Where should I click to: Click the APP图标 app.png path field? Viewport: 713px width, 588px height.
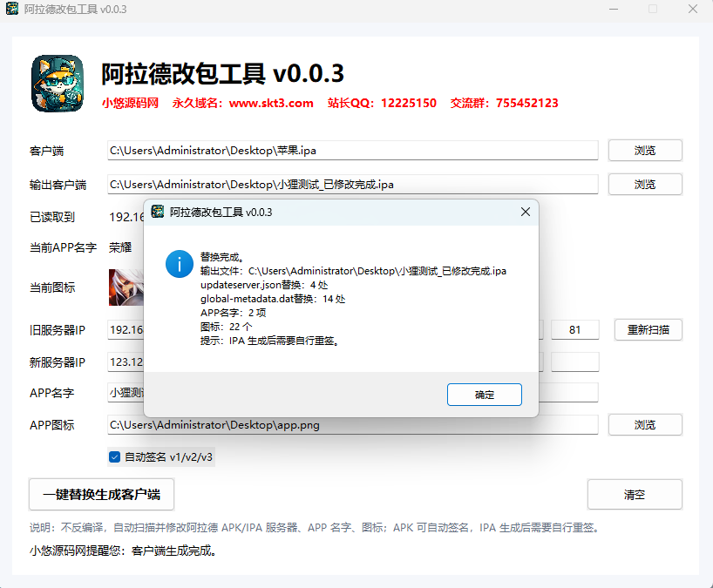[352, 425]
